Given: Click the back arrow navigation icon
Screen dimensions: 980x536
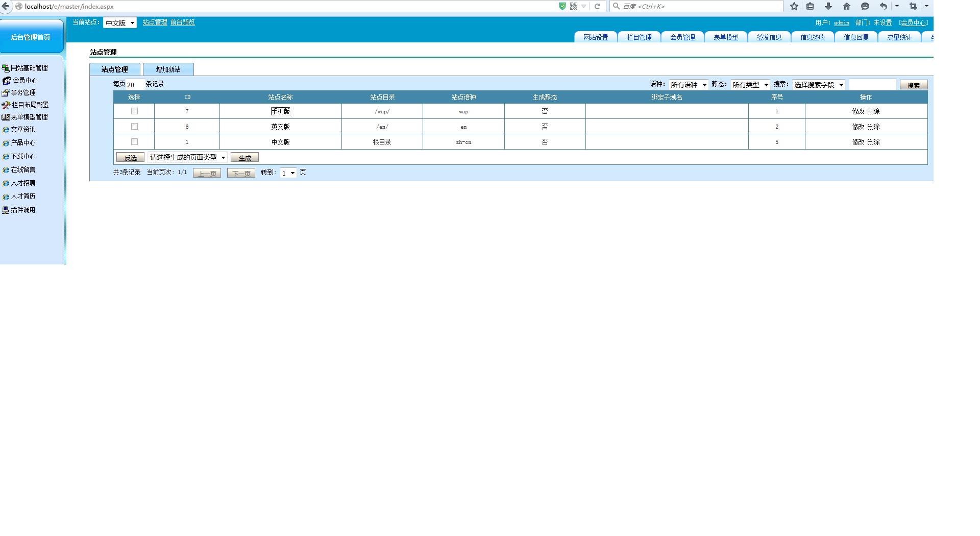Looking at the screenshot, I should tap(6, 6).
